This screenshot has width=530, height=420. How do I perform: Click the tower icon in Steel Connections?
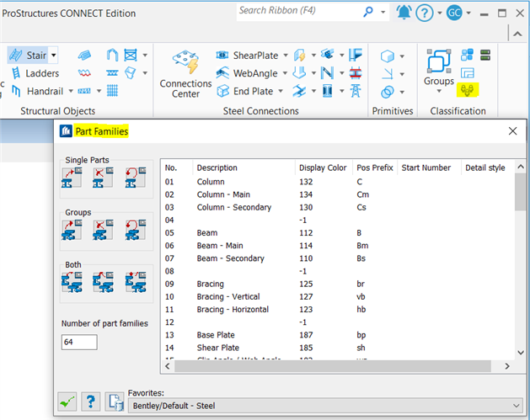tap(356, 91)
